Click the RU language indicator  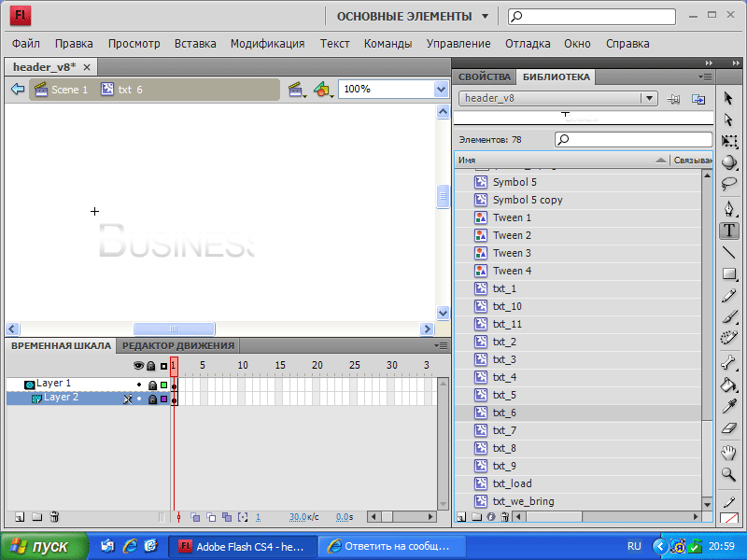click(634, 546)
